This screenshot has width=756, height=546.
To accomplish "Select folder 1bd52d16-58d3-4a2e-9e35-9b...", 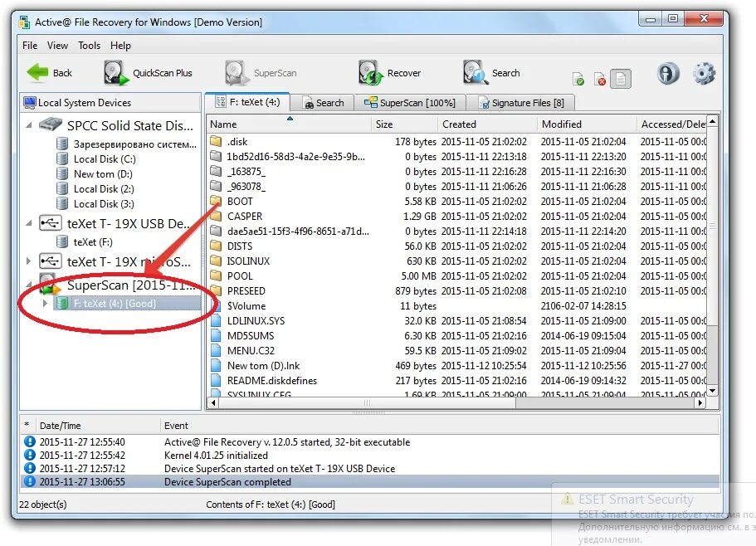I will pos(295,157).
